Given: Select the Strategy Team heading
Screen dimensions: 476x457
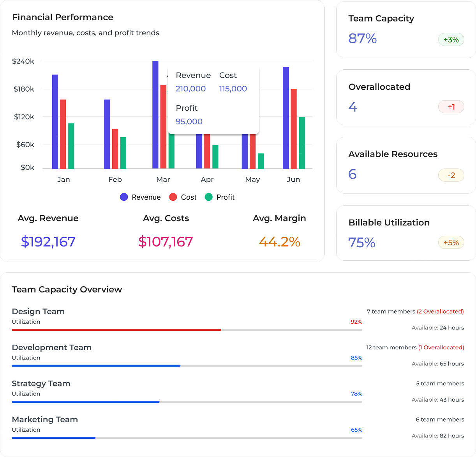Looking at the screenshot, I should (41, 383).
